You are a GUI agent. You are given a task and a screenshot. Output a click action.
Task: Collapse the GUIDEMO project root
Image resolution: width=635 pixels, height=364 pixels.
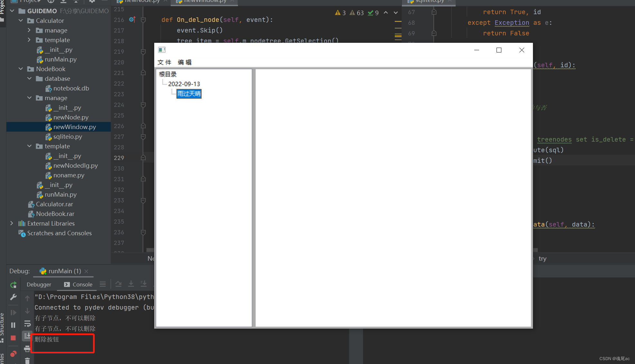(x=12, y=11)
